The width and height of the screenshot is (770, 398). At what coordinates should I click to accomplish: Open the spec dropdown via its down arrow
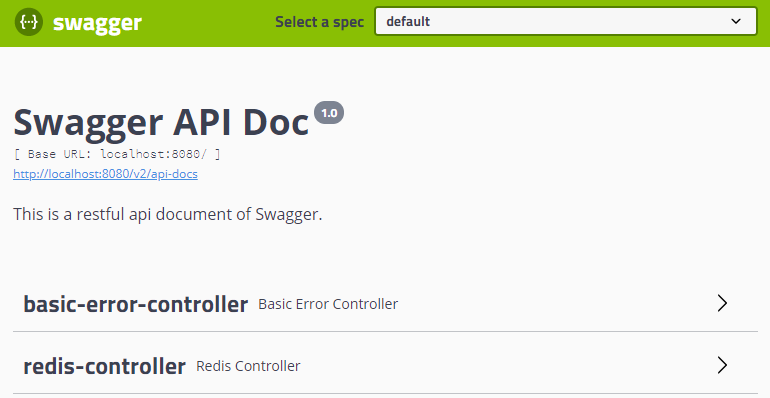(736, 21)
